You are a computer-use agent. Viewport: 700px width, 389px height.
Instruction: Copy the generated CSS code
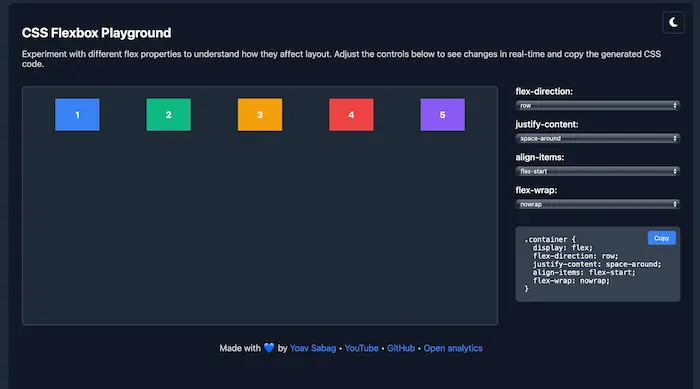coord(662,238)
